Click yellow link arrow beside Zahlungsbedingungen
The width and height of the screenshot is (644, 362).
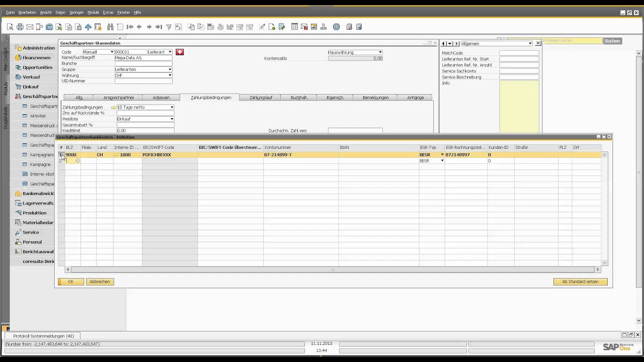114,107
